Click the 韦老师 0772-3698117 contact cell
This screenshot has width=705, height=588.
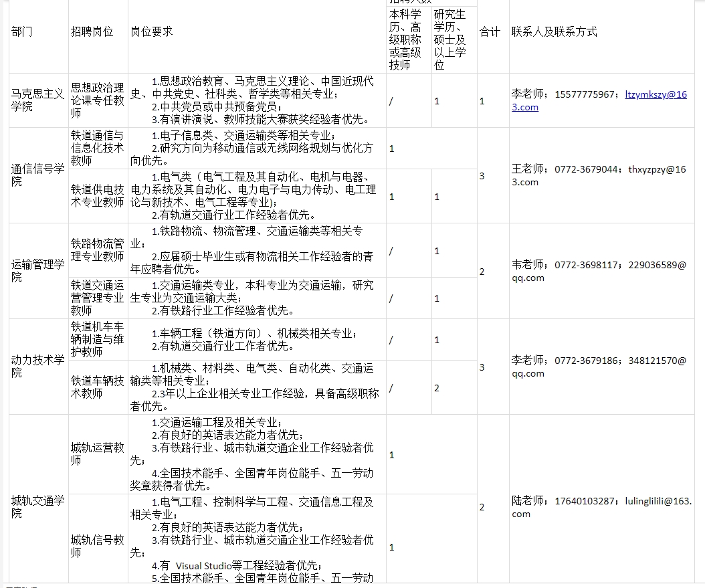point(601,271)
